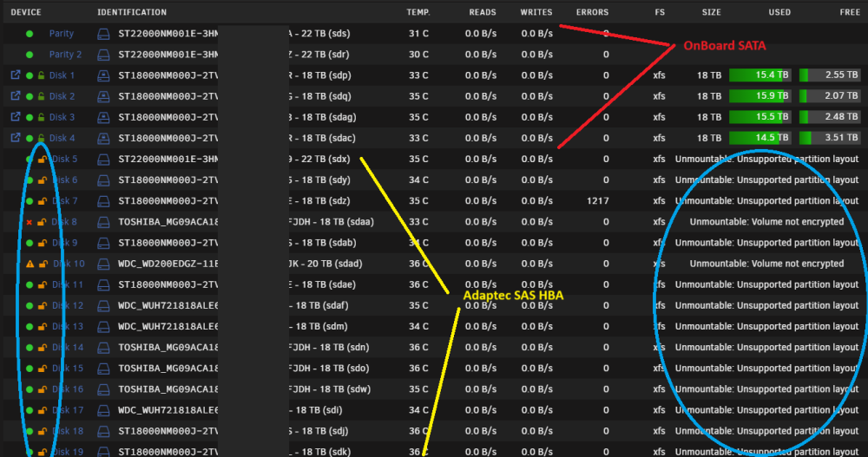Click the 30 C temperature on Parity 2
Viewport: 868px width, 457px height.
click(418, 55)
